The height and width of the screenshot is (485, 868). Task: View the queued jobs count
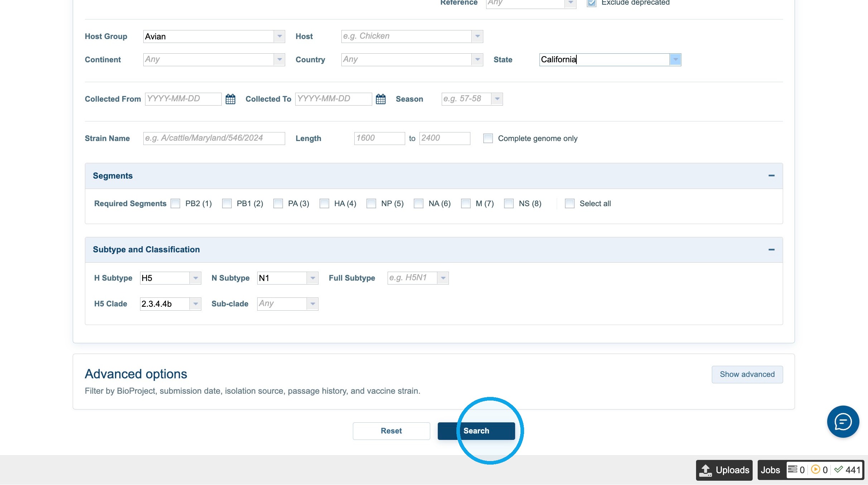point(797,470)
